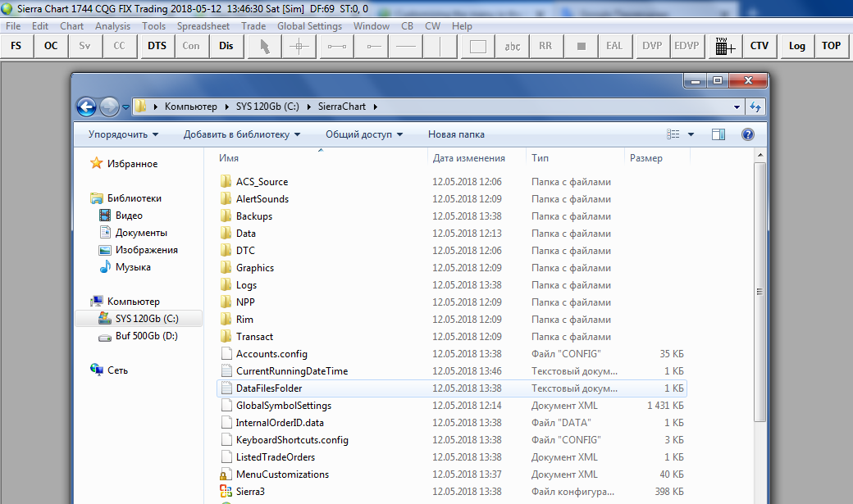Click the FS toolbar button in Sierra Chart
Viewport: 853px width, 504px height.
[x=16, y=46]
